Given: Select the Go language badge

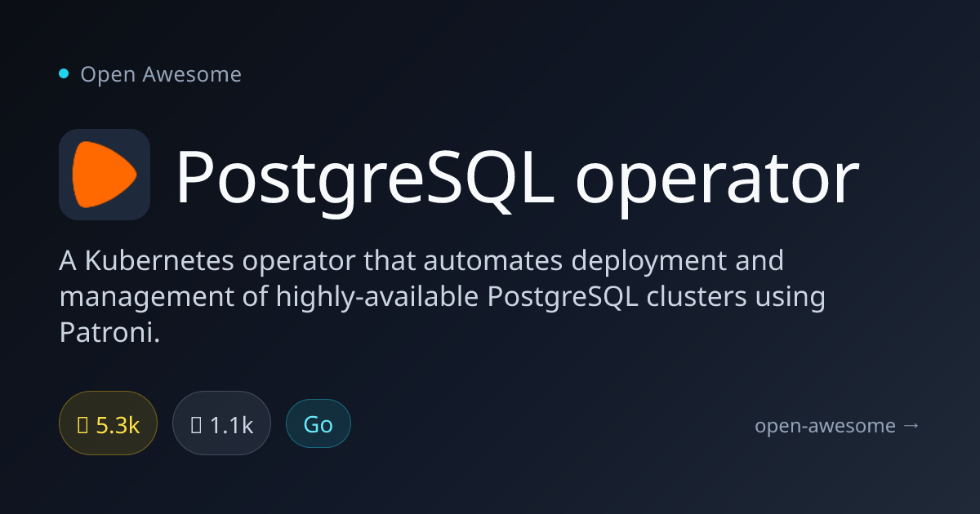Looking at the screenshot, I should [318, 424].
